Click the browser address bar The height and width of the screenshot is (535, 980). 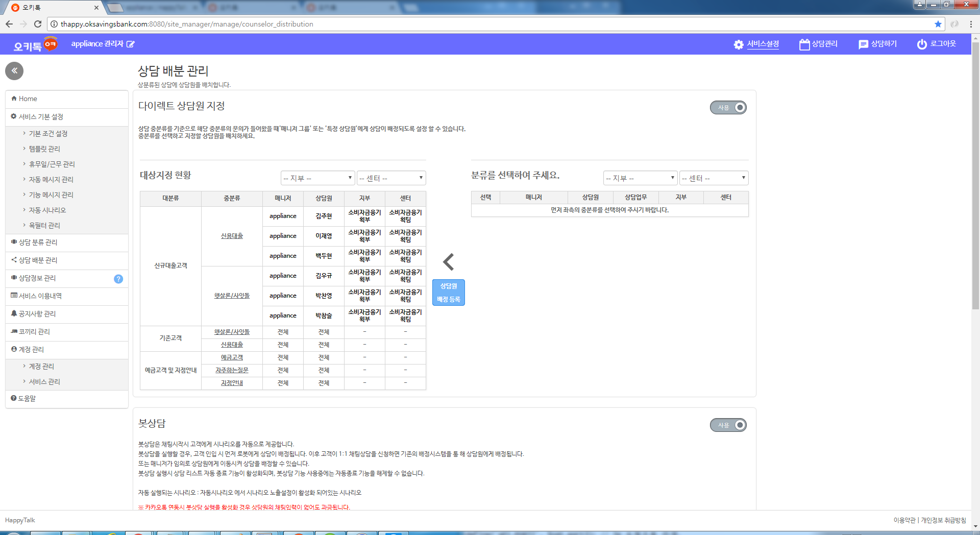pos(490,24)
